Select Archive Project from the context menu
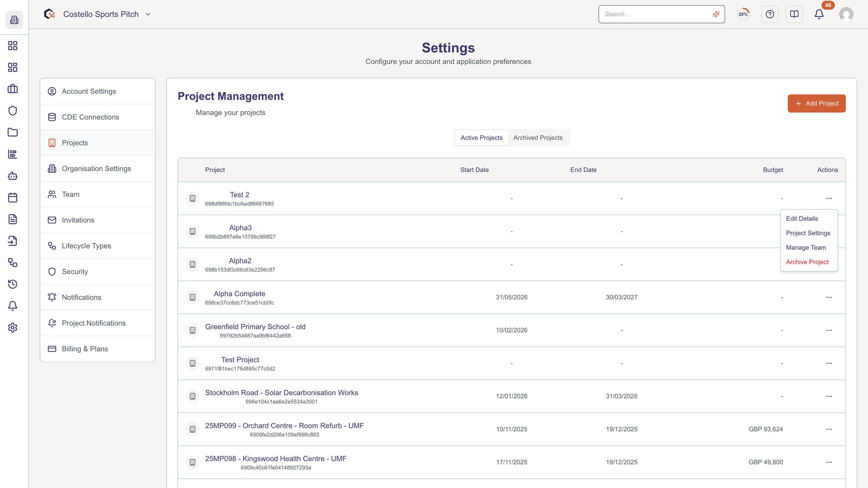 (807, 262)
